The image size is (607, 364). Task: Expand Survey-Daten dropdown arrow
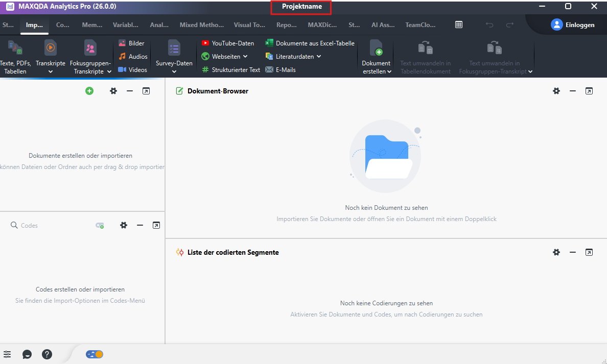(174, 71)
